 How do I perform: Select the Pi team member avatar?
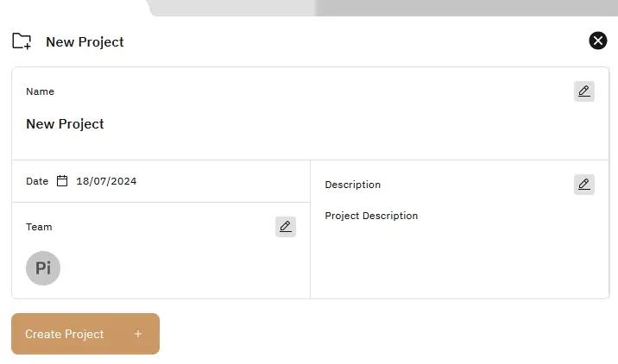(43, 268)
